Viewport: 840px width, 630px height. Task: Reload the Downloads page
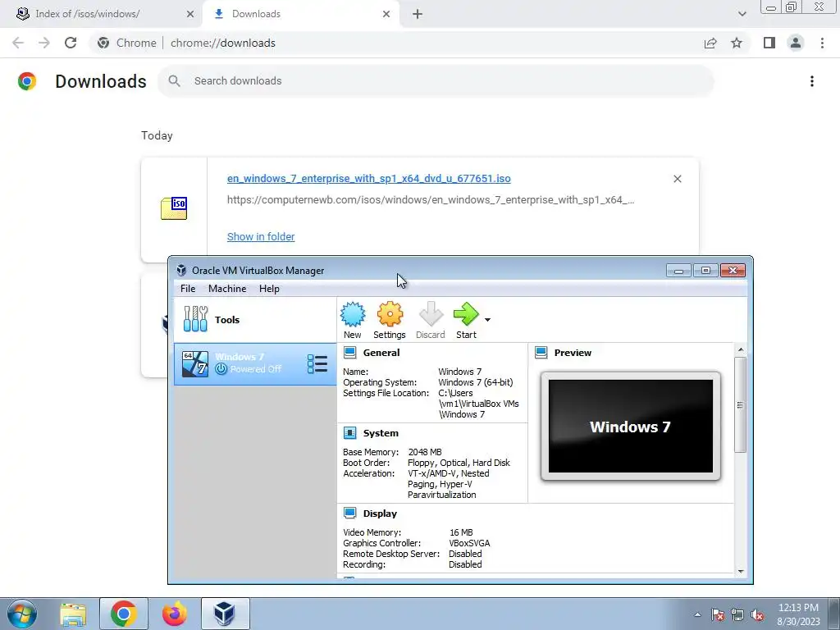coord(71,43)
